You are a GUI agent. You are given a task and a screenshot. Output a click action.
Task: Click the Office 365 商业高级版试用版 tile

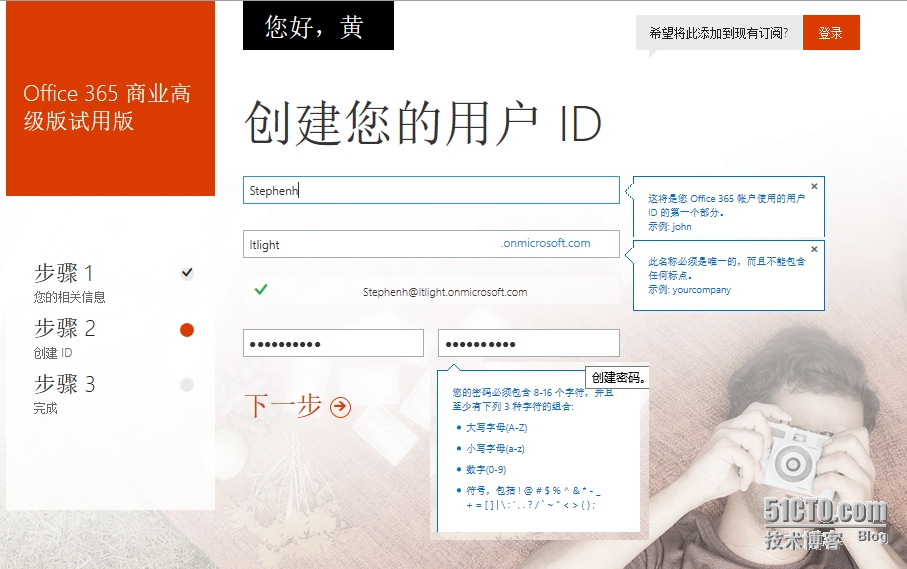(110, 108)
